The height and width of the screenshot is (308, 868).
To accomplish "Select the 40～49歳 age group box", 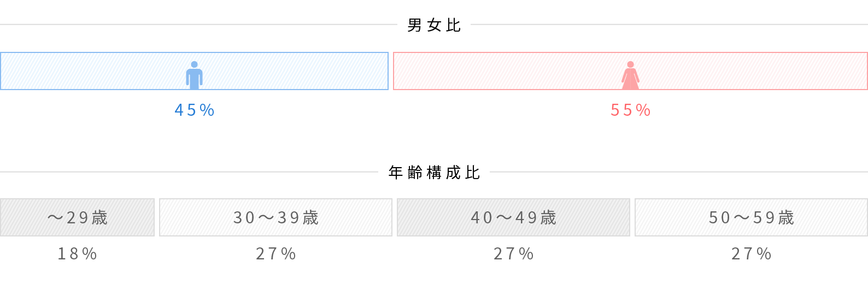I will [x=513, y=217].
